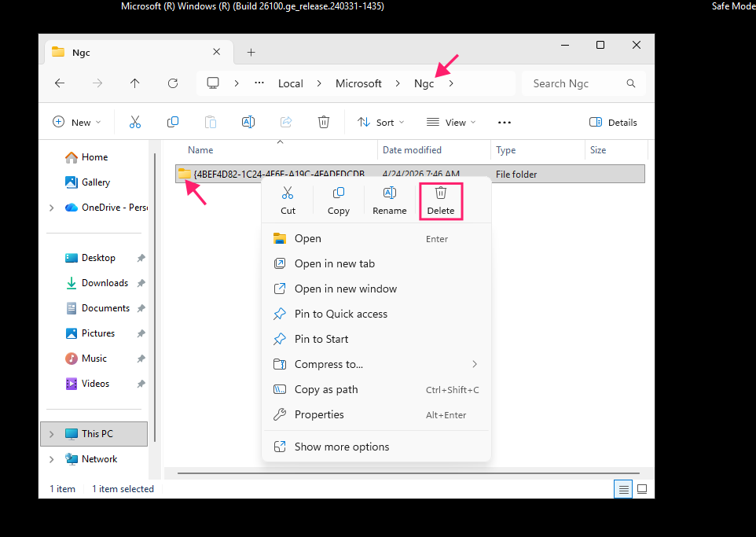Click the Delete trash icon in toolbar
Image resolution: width=756 pixels, height=537 pixels.
pyautogui.click(x=324, y=122)
